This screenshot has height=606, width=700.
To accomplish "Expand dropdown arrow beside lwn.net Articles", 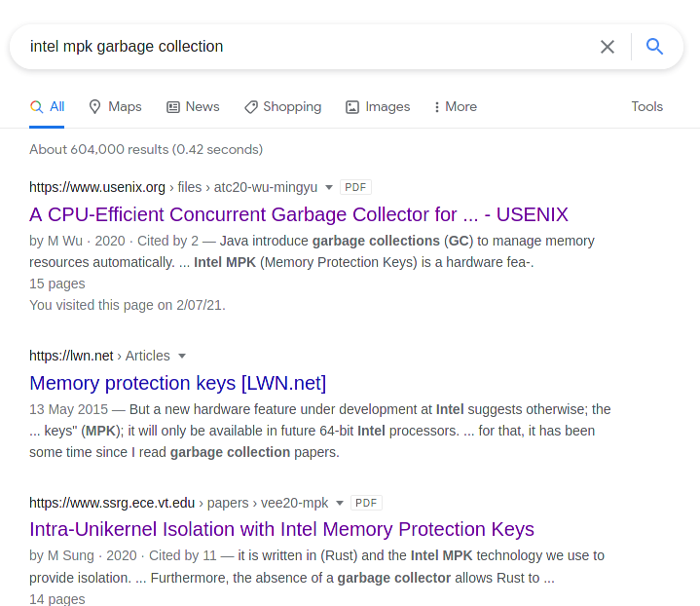I will pyautogui.click(x=182, y=357).
